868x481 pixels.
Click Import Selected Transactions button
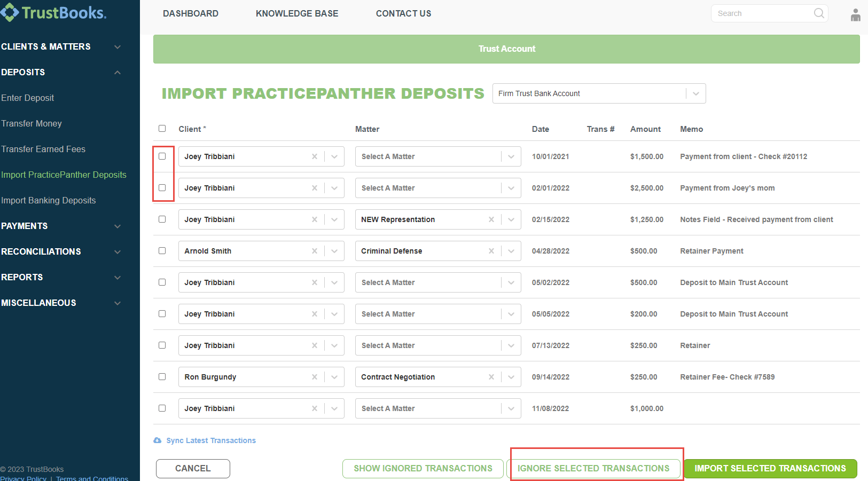coord(770,468)
